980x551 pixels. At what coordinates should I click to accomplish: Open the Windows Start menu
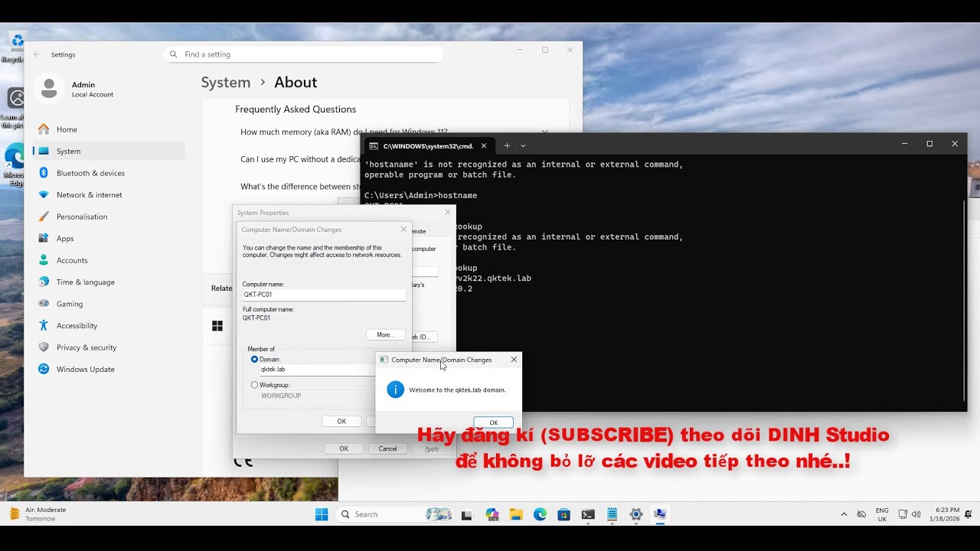[322, 514]
